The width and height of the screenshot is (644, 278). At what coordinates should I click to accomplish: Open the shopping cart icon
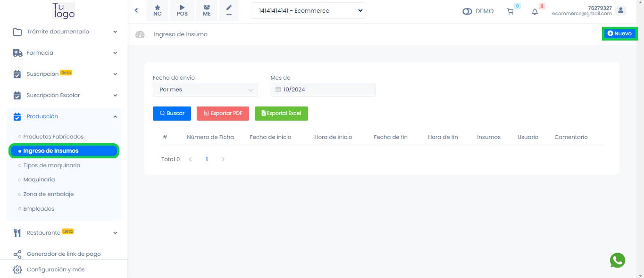coord(510,11)
